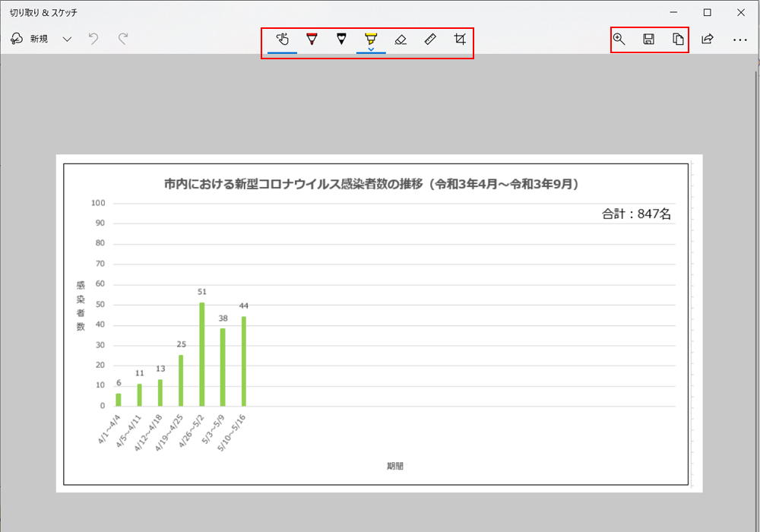Open ruler and protractor options
The width and height of the screenshot is (760, 532).
point(431,39)
